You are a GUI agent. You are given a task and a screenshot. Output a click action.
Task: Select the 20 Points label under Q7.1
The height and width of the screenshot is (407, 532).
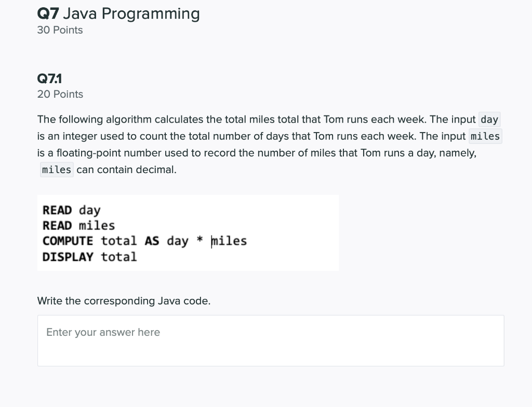click(x=59, y=94)
